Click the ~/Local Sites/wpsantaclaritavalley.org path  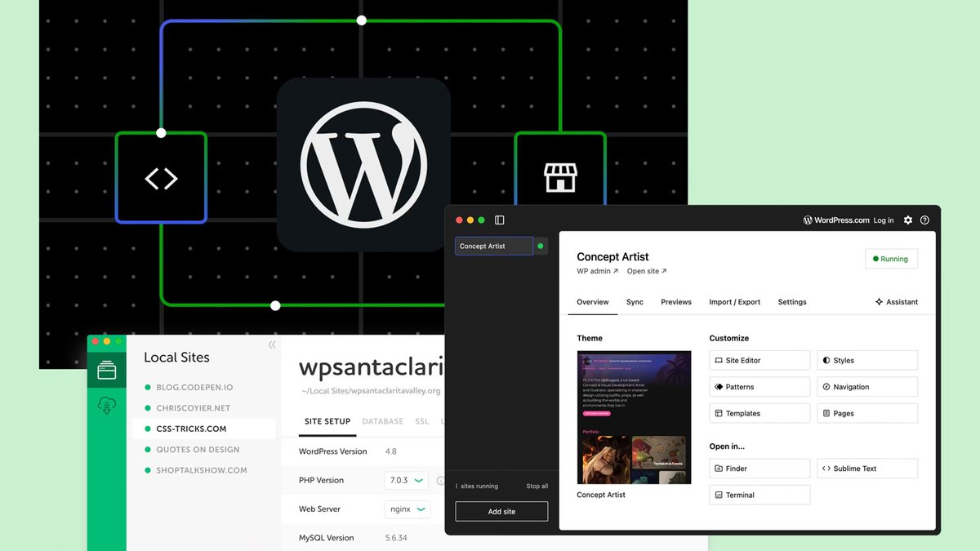tap(372, 391)
